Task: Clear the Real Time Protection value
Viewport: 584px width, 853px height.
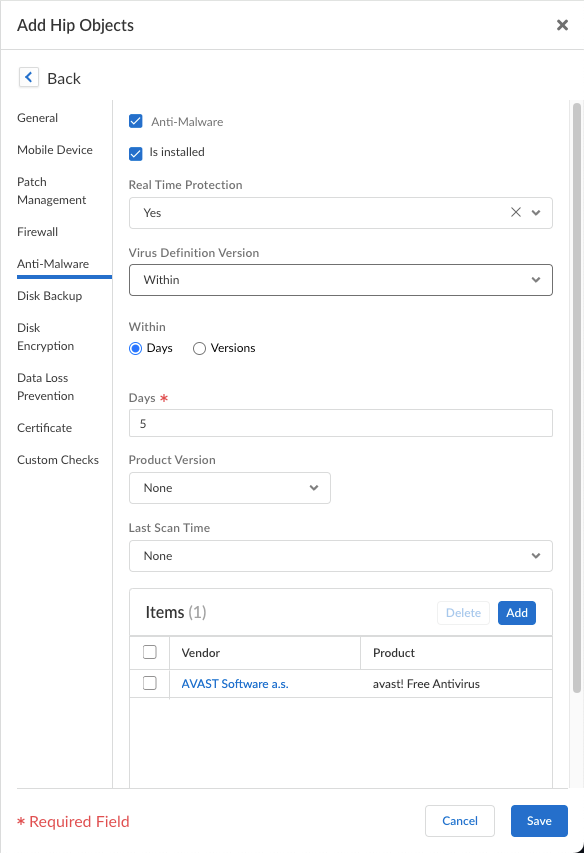Action: [x=515, y=212]
